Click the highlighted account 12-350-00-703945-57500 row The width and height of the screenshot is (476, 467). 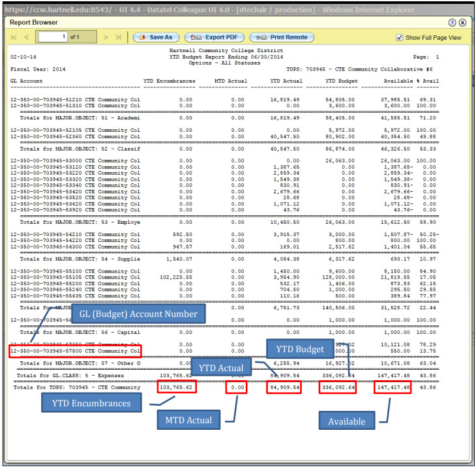click(x=75, y=351)
